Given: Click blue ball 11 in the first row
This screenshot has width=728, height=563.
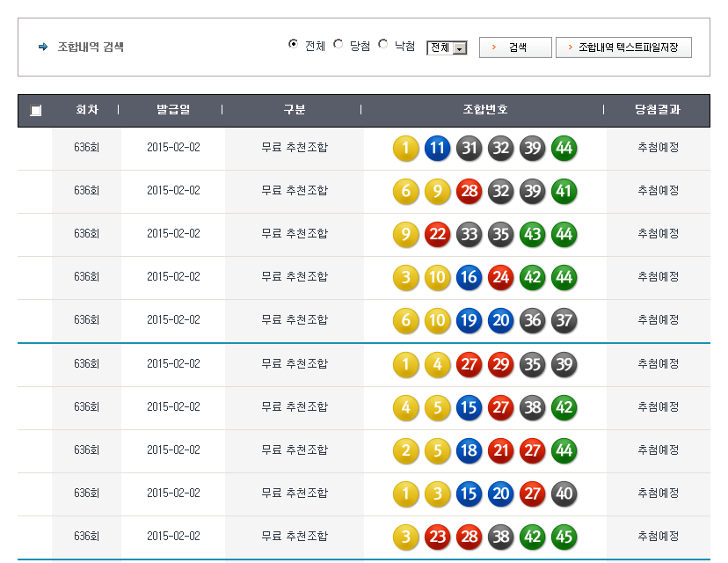Looking at the screenshot, I should click(437, 148).
